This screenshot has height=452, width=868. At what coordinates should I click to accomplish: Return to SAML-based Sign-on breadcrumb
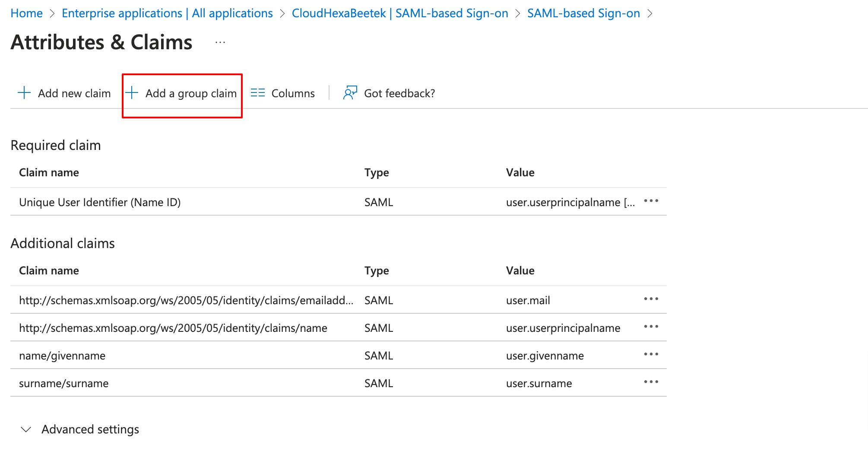(583, 13)
